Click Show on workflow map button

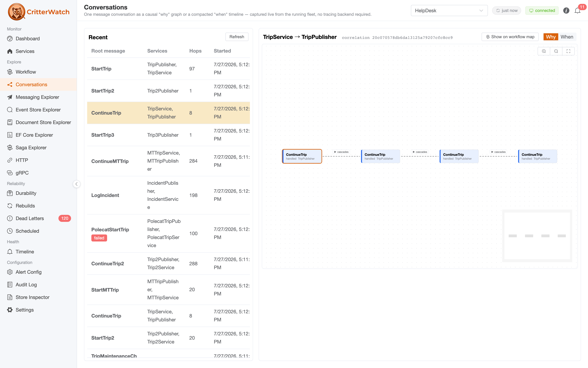(510, 37)
